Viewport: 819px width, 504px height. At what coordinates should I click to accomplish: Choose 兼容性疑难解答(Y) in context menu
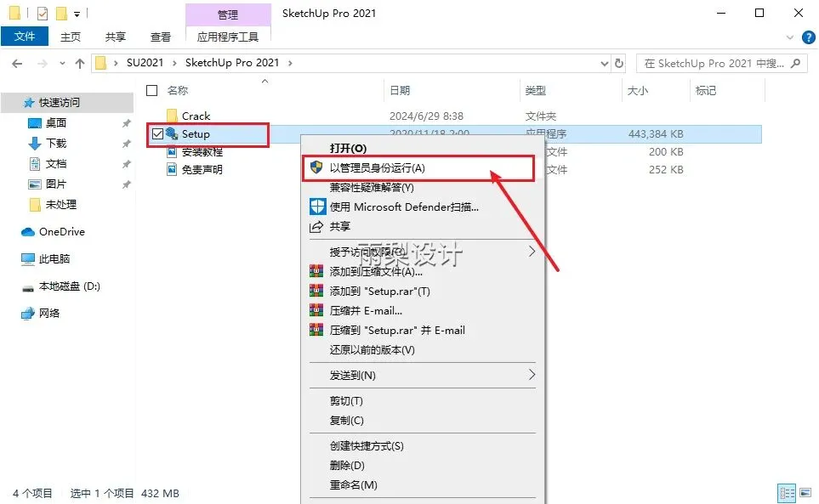[x=372, y=187]
